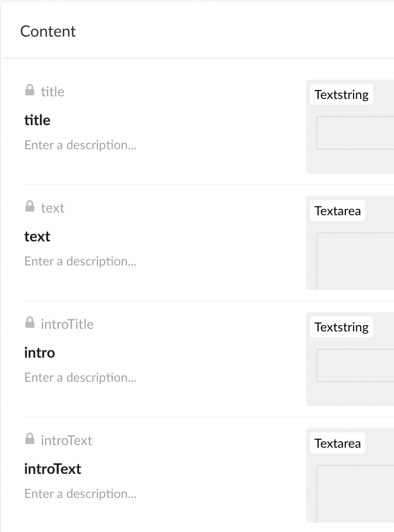Edit the bold text property name

[x=37, y=237]
